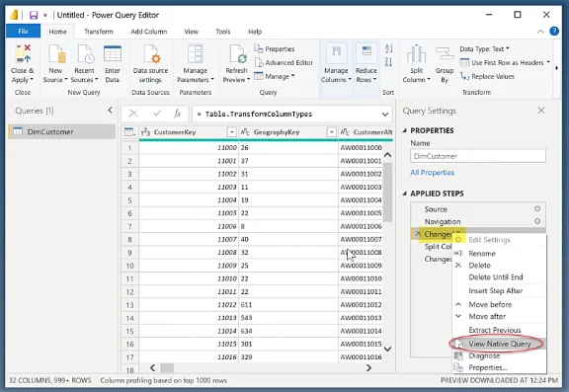Click cell with value 11005
Image resolution: width=569 pixels, height=392 pixels.
coord(189,213)
